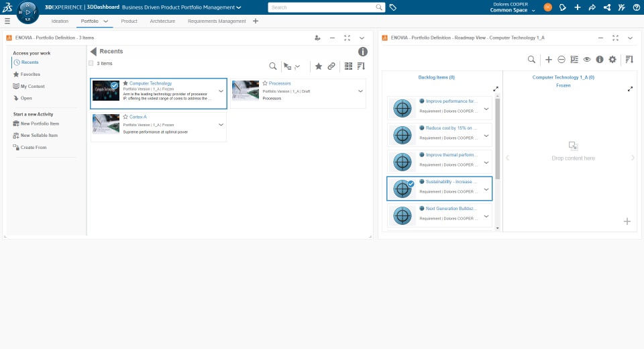The height and width of the screenshot is (349, 644).
Task: Click the Recents back arrow
Action: (93, 52)
